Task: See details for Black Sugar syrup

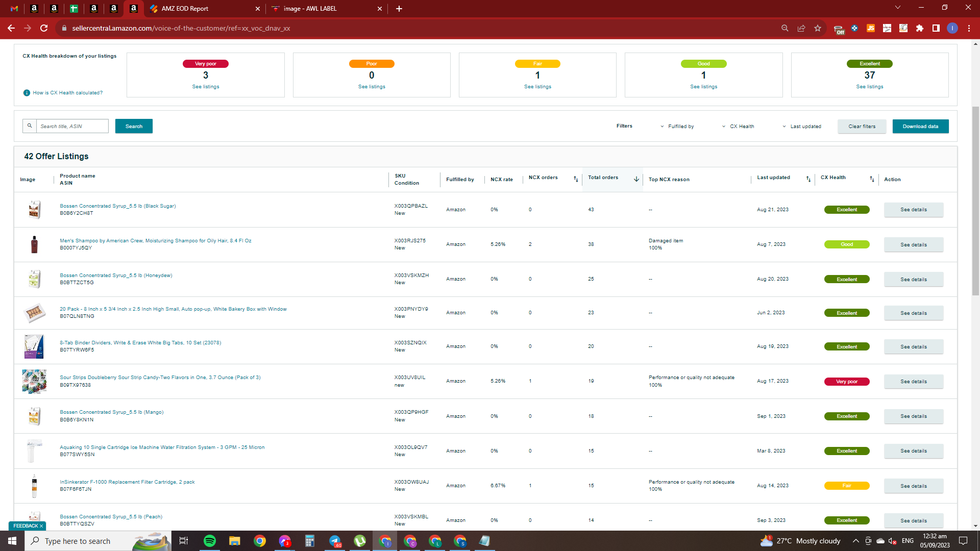Action: point(913,210)
